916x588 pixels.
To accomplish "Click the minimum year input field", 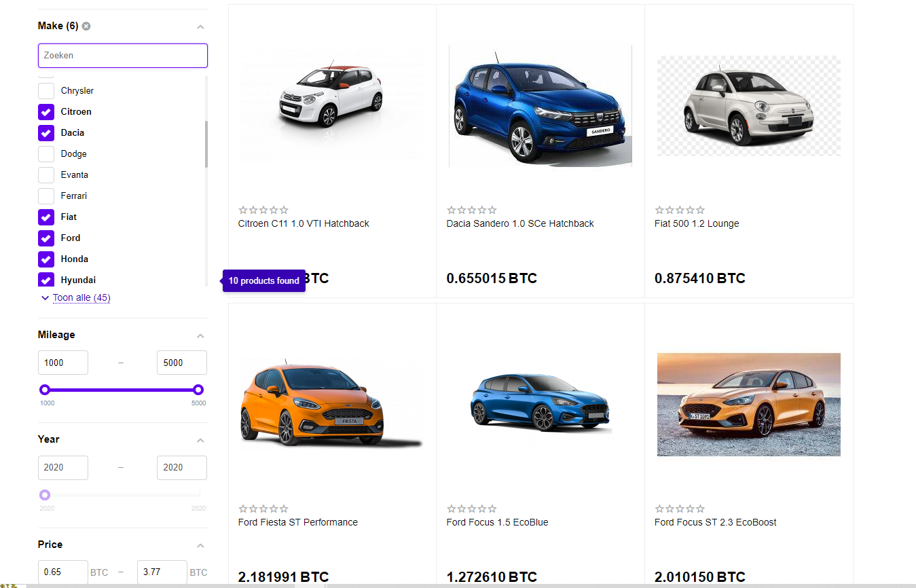I will click(x=63, y=467).
